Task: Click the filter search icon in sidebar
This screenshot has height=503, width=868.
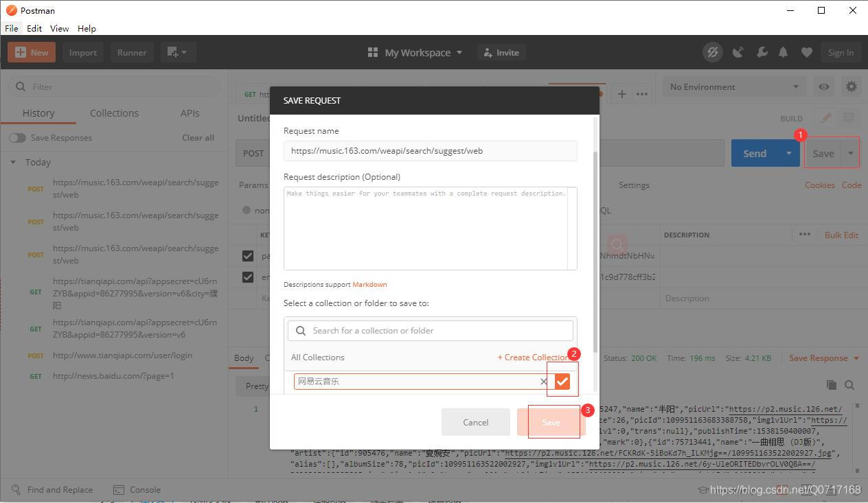Action: click(x=21, y=86)
